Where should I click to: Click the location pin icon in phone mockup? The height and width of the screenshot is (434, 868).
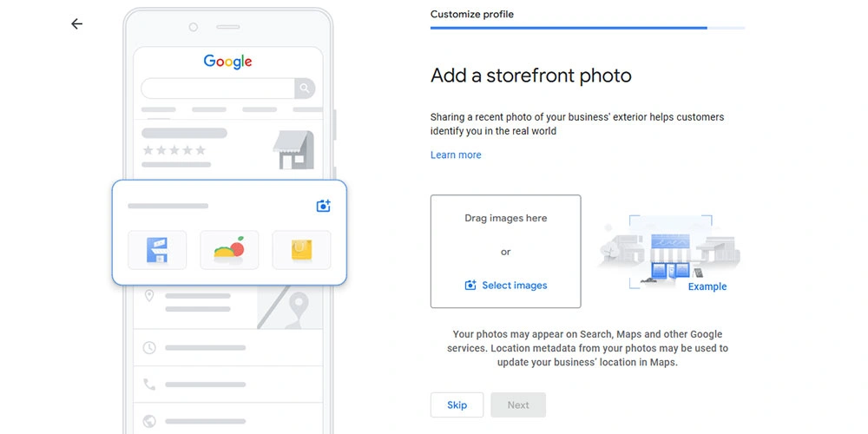[x=149, y=297]
